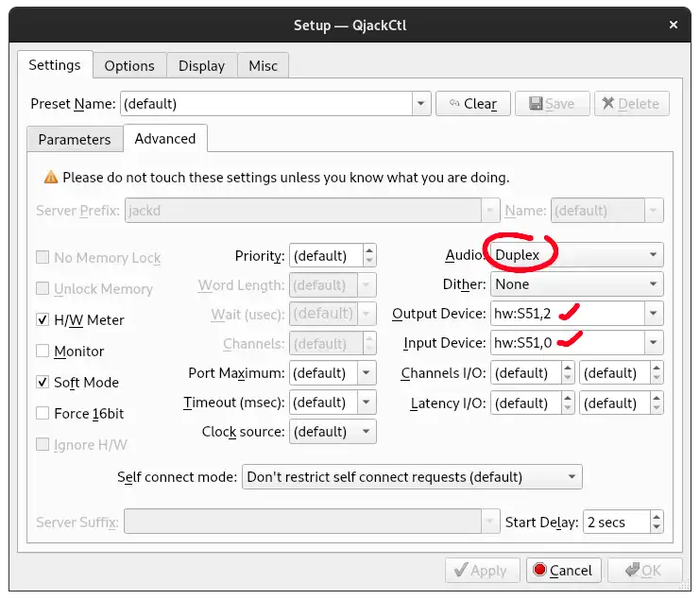Click the Delete preset button
This screenshot has height=600, width=700.
[x=632, y=104]
